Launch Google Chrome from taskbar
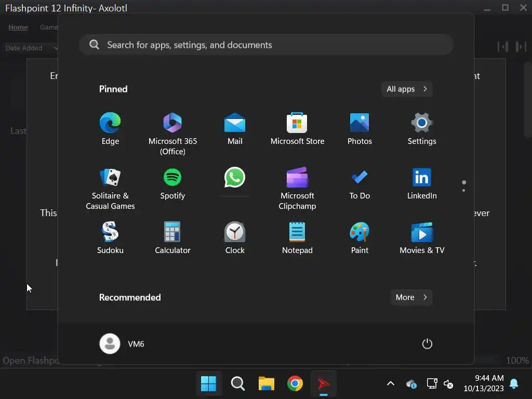 click(295, 384)
